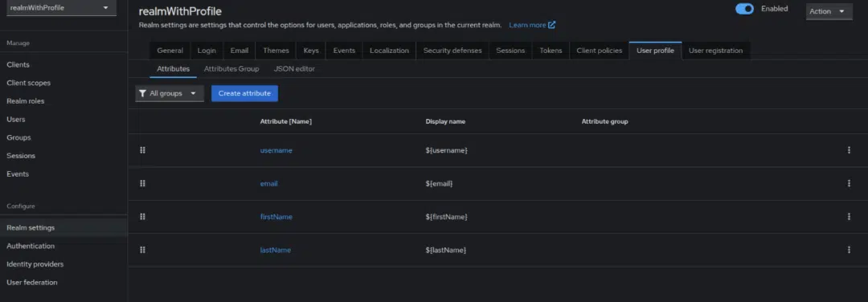Open the Attributes Group sub-tab

[x=231, y=69]
